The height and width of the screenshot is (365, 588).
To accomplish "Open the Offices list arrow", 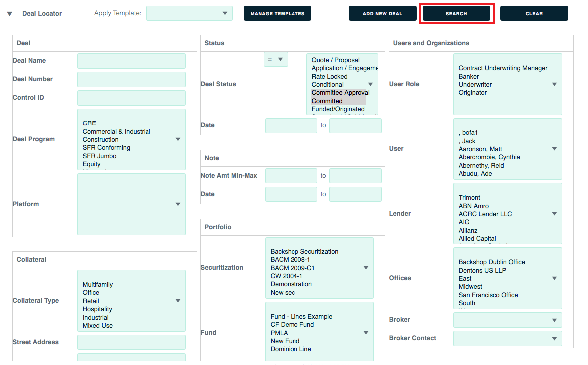I will pyautogui.click(x=554, y=278).
